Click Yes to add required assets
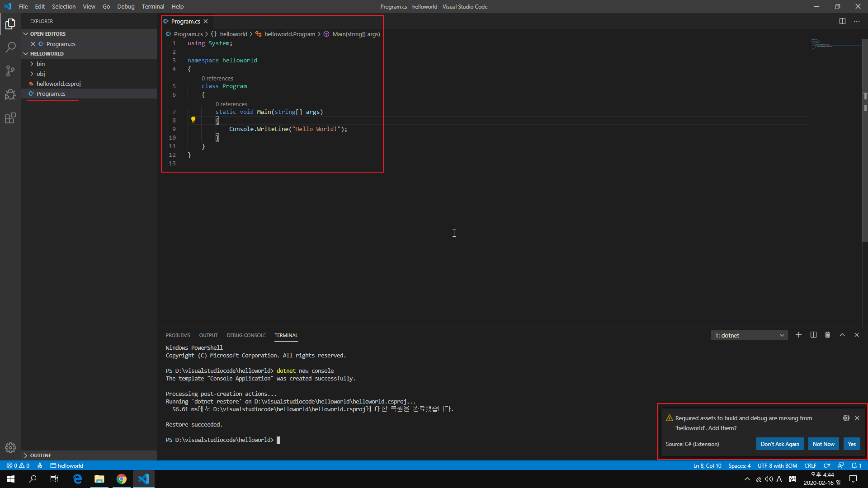Viewport: 868px width, 488px height. [x=851, y=444]
